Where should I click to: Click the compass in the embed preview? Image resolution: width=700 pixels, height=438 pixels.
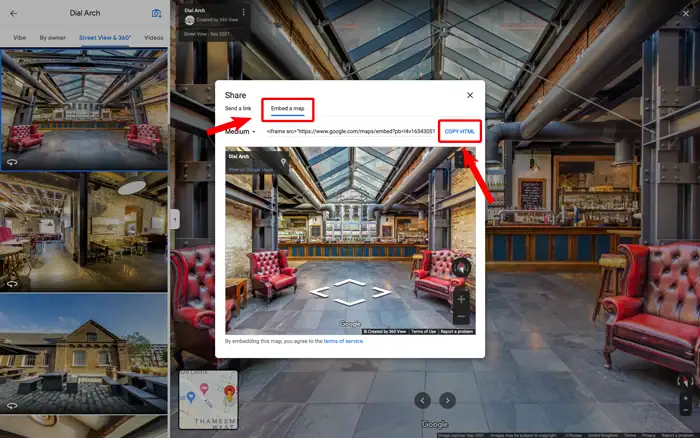[461, 268]
